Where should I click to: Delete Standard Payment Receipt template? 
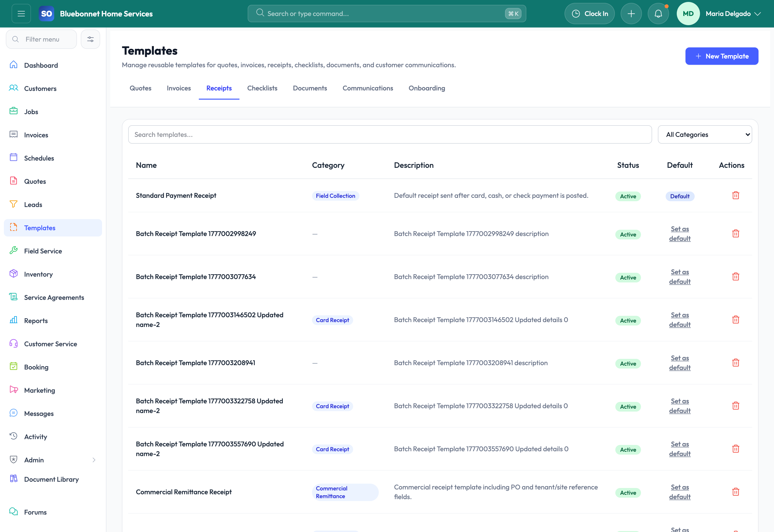click(735, 195)
